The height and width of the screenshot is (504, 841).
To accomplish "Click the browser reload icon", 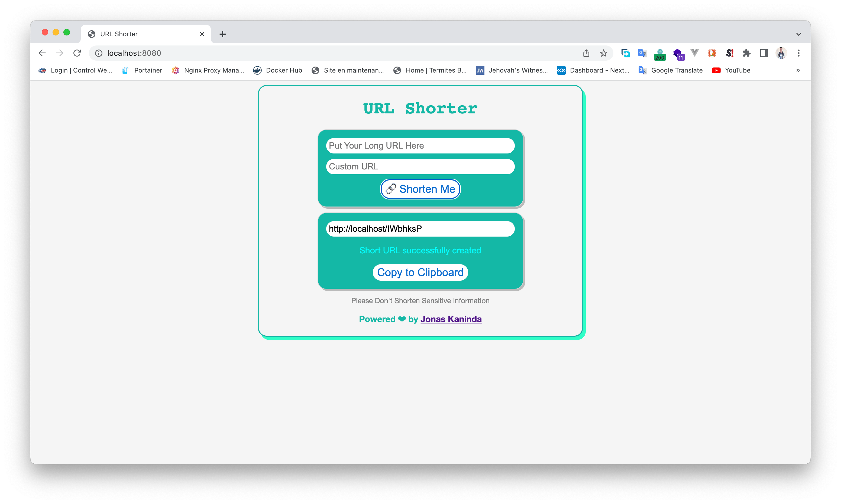I will (x=77, y=53).
